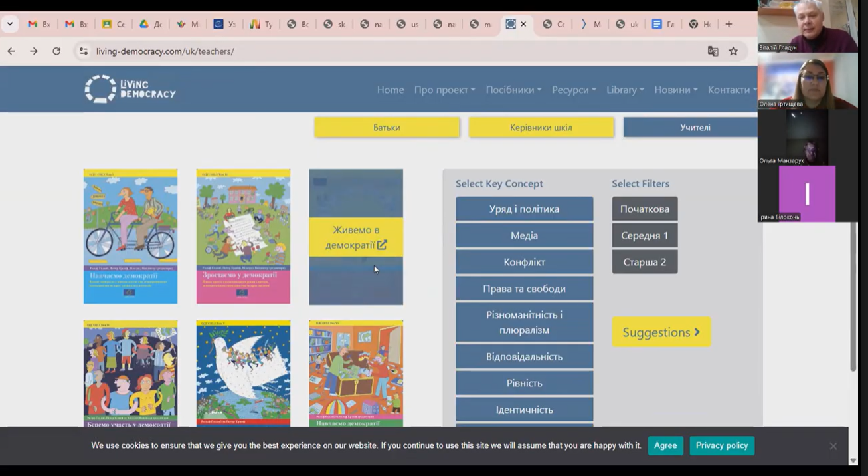Image resolution: width=868 pixels, height=476 pixels.
Task: Click the Living Democracy logo
Action: click(x=130, y=89)
